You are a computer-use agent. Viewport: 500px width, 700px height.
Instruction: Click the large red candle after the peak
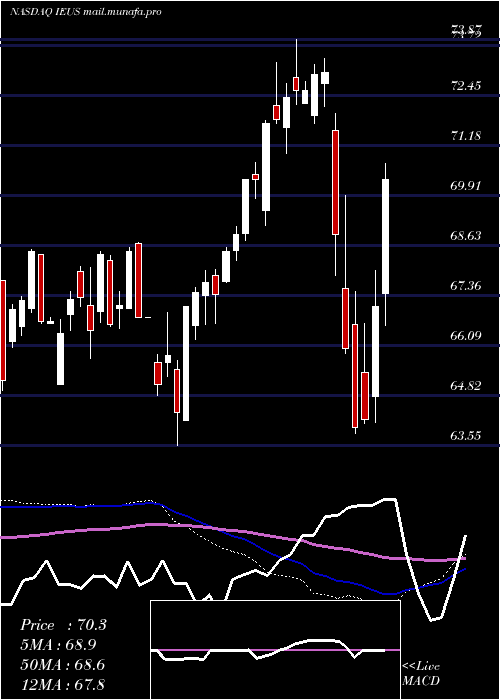335,182
